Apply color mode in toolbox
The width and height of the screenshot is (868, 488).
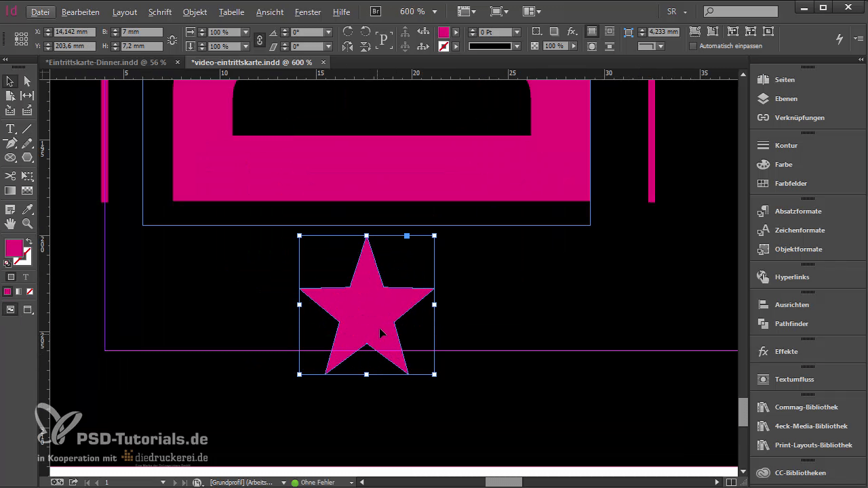tap(7, 291)
